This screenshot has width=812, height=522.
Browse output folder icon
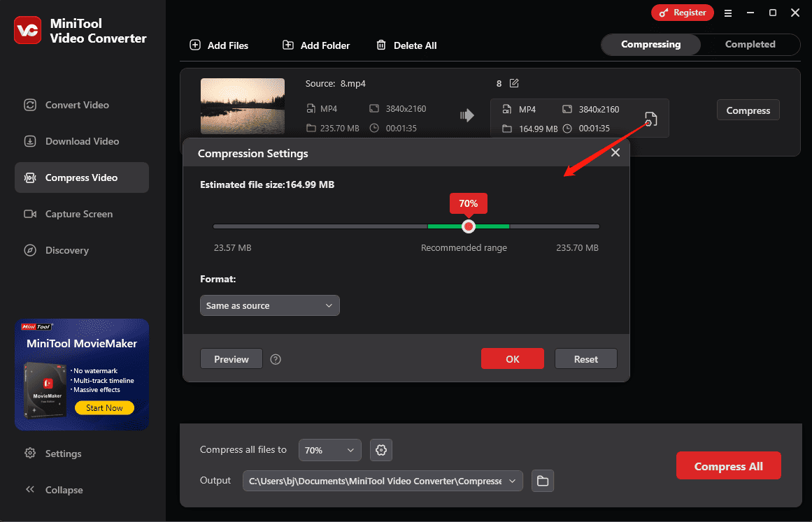point(543,481)
